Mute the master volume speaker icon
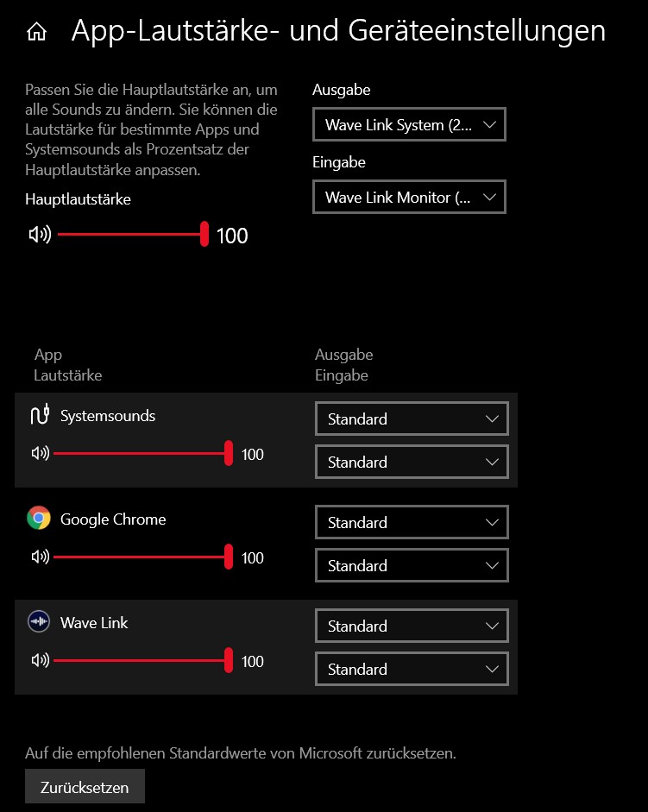Image resolution: width=648 pixels, height=812 pixels. [40, 235]
